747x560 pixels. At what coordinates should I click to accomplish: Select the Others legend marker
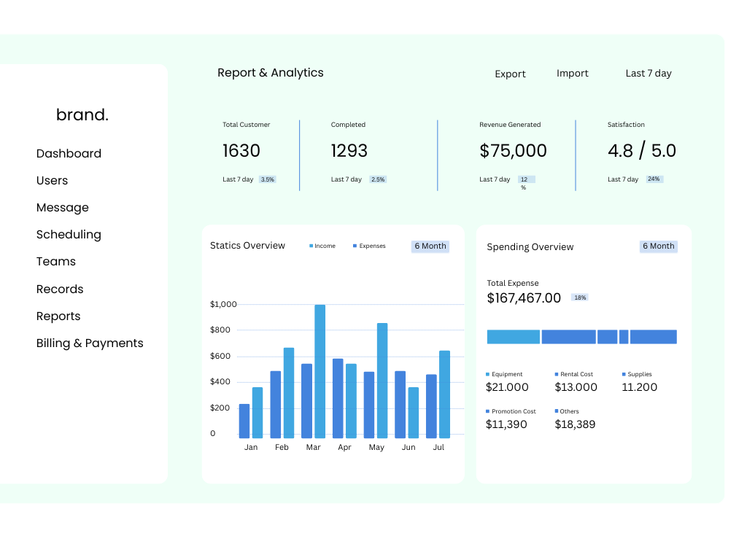(557, 412)
